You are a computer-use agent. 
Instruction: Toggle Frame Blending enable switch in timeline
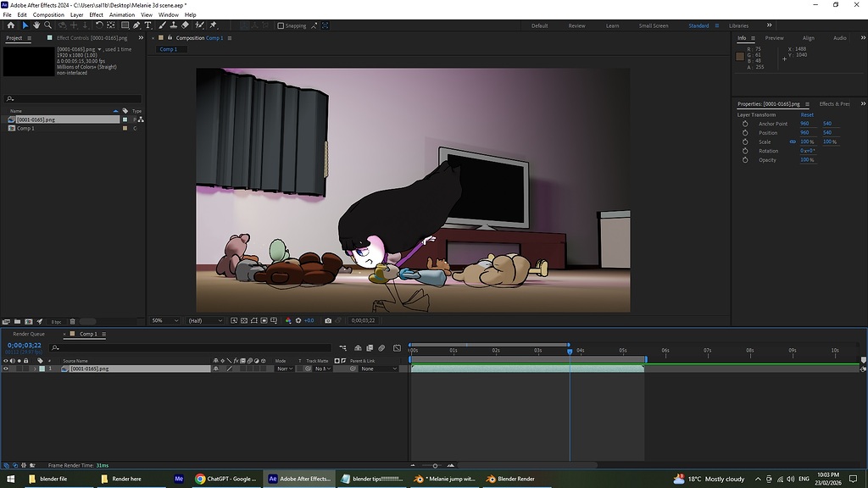tap(370, 348)
